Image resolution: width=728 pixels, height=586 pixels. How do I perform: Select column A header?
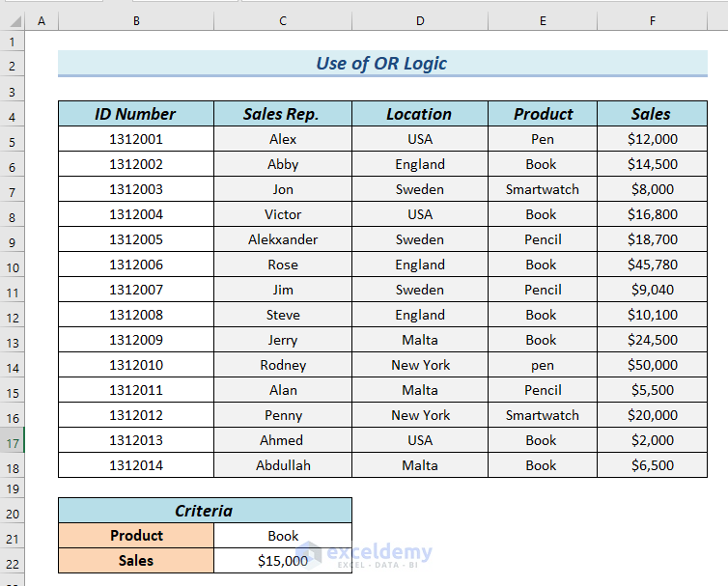click(x=42, y=20)
